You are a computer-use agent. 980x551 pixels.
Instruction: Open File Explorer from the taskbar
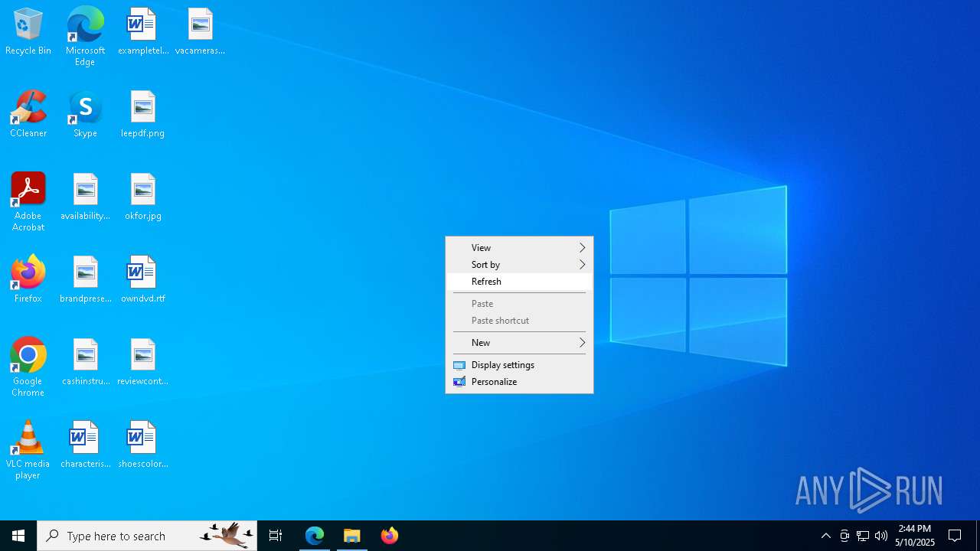[x=352, y=536]
